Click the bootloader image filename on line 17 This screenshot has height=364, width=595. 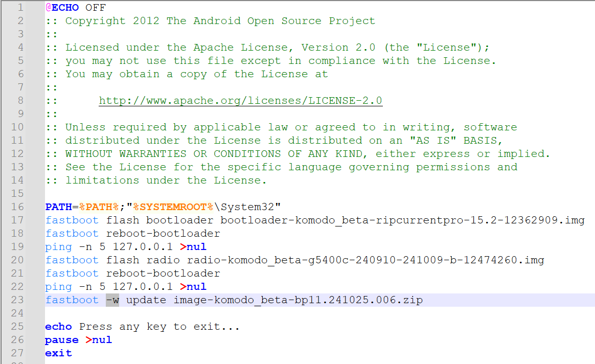[402, 220]
